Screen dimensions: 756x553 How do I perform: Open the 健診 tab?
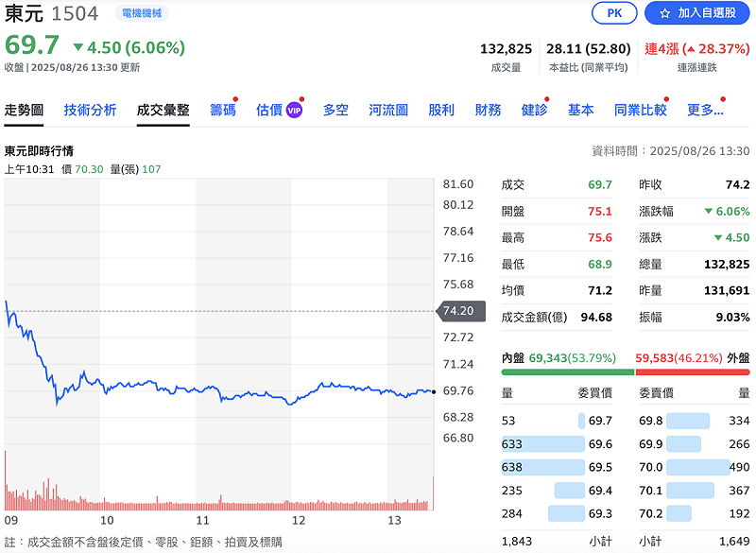[x=534, y=111]
